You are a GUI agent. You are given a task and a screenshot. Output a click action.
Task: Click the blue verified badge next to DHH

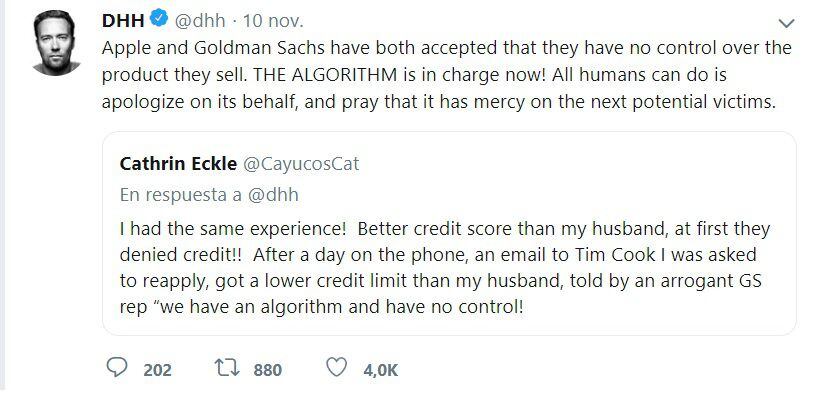159,20
